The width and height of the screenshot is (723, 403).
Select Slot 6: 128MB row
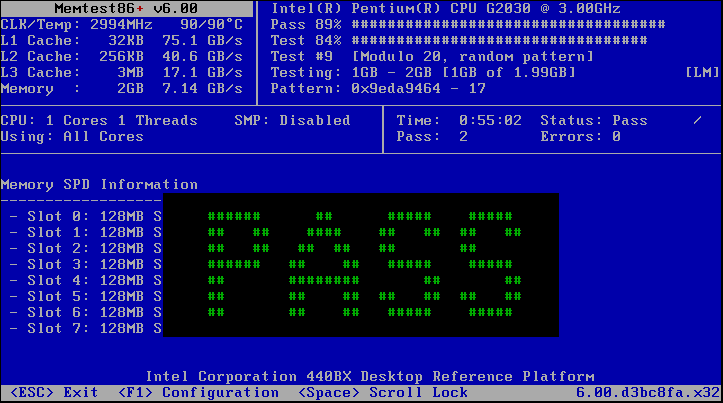85,313
